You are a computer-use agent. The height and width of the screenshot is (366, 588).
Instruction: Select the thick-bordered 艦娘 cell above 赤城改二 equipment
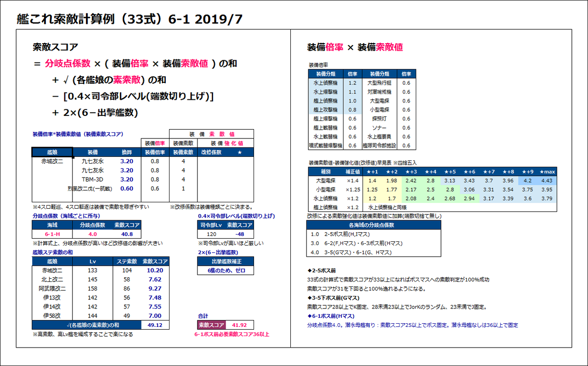coord(52,152)
